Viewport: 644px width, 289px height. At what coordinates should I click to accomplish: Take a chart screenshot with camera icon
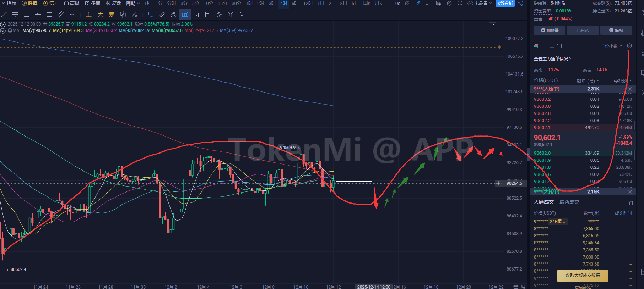tap(407, 3)
